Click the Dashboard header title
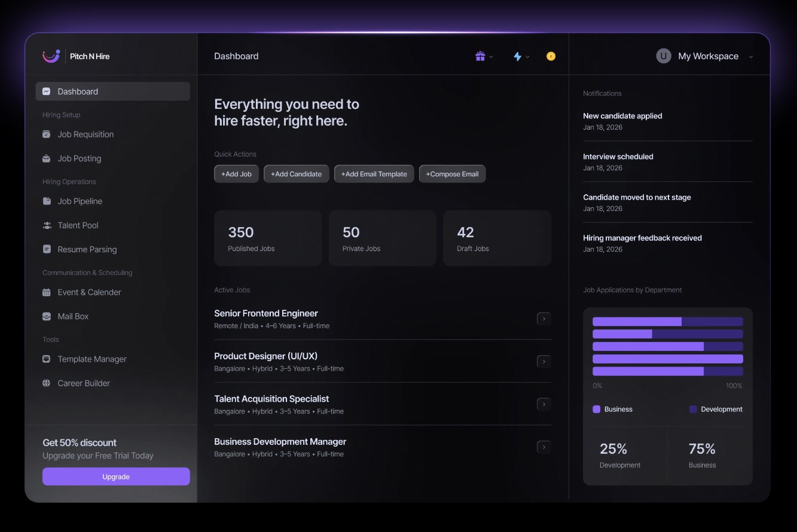The width and height of the screenshot is (797, 532). tap(236, 56)
